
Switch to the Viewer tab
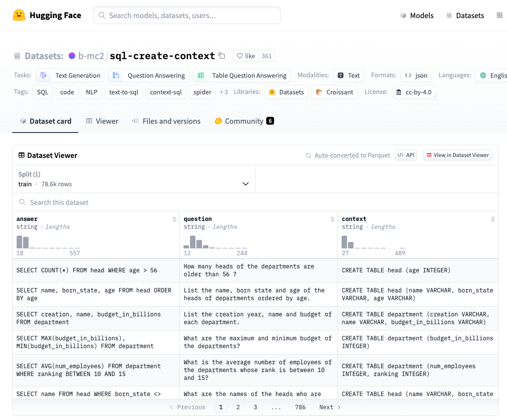[x=102, y=121]
